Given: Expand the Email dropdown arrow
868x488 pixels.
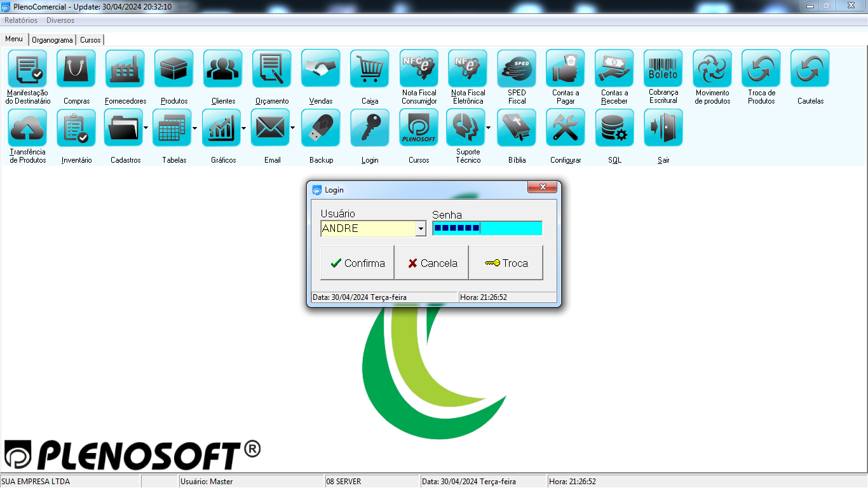Looking at the screenshot, I should (x=293, y=128).
